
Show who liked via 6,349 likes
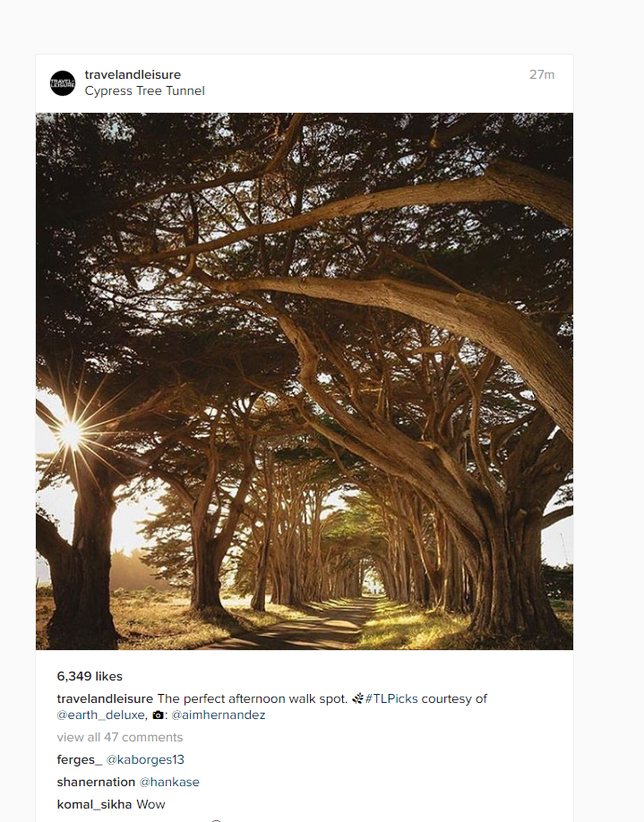[90, 676]
